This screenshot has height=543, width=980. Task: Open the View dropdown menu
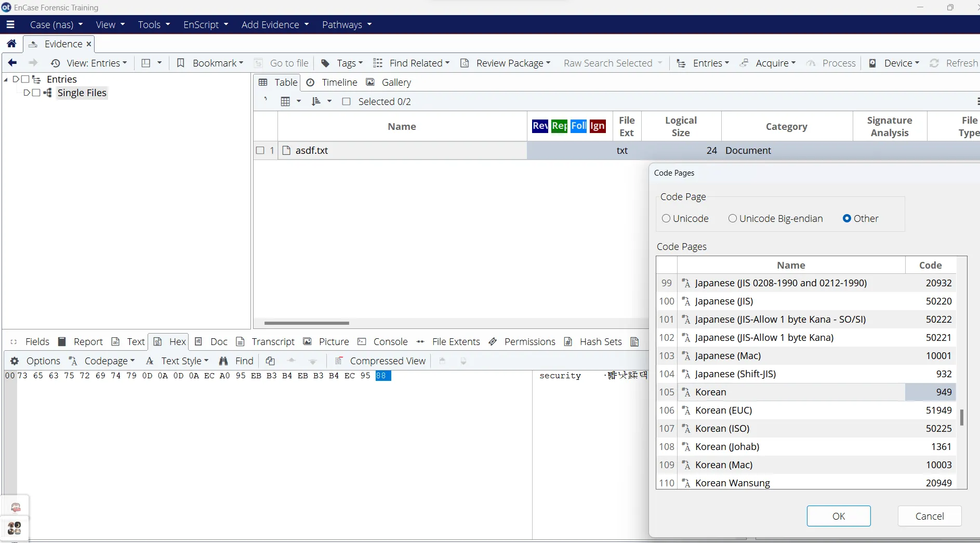tap(110, 24)
